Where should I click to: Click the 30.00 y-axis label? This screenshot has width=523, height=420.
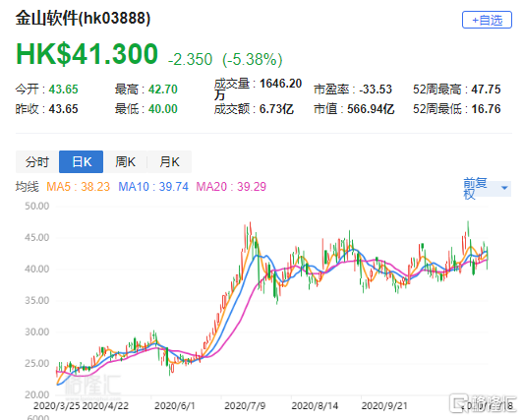pos(37,331)
